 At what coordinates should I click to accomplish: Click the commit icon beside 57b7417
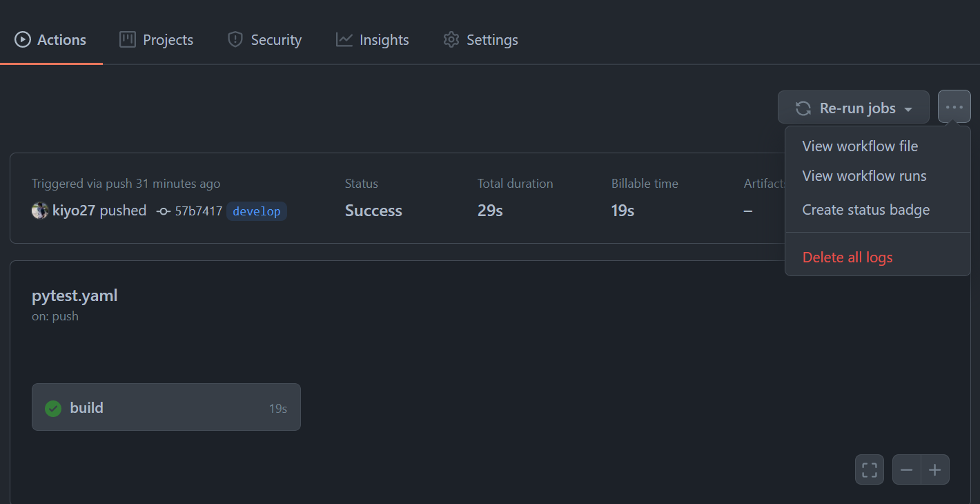coord(163,211)
